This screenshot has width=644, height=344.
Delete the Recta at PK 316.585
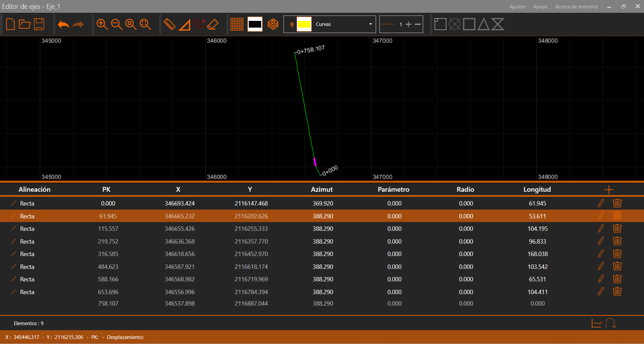pyautogui.click(x=617, y=254)
